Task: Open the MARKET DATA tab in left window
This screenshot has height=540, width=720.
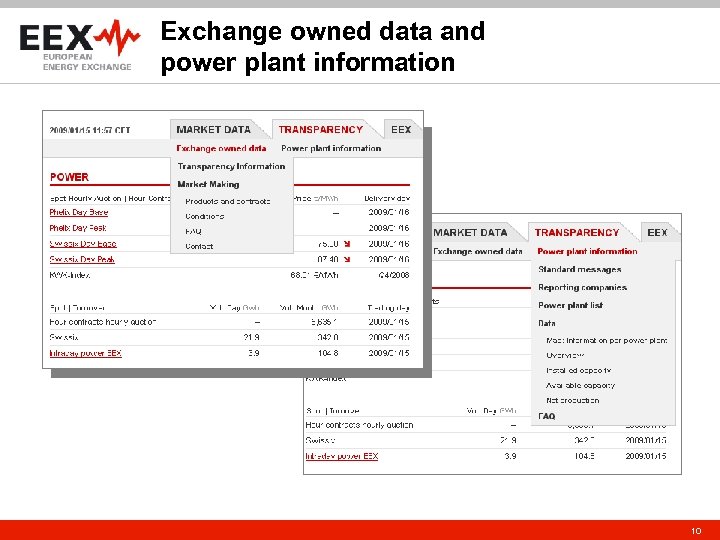Action: click(x=214, y=129)
